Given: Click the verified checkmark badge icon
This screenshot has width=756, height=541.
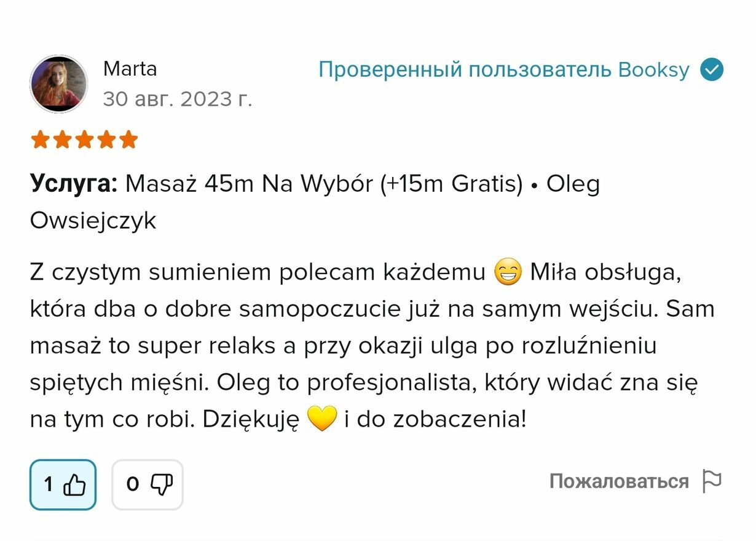Looking at the screenshot, I should [712, 69].
